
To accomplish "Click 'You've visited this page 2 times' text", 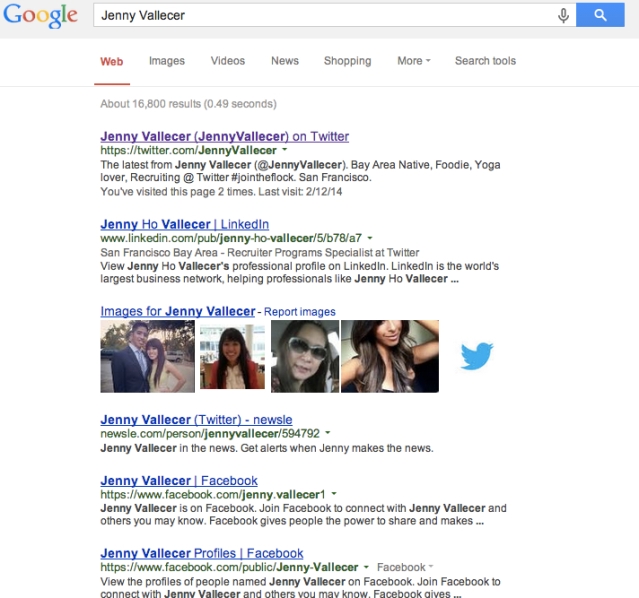I will pos(178,192).
